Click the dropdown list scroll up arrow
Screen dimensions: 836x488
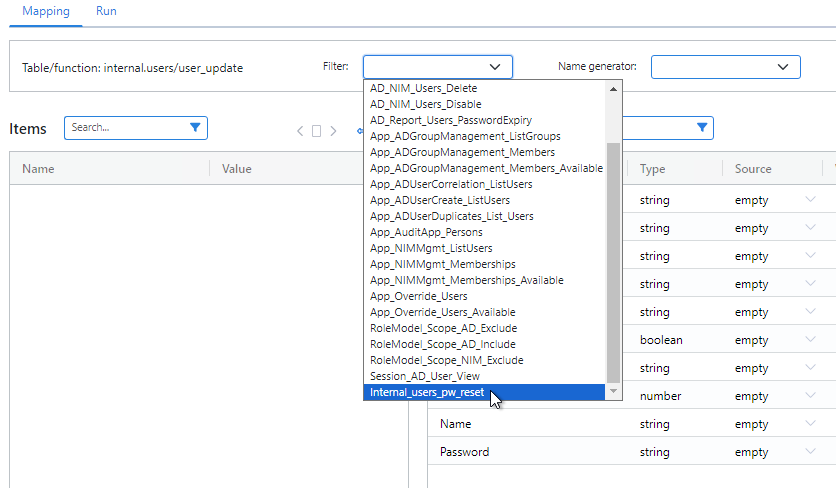[614, 88]
